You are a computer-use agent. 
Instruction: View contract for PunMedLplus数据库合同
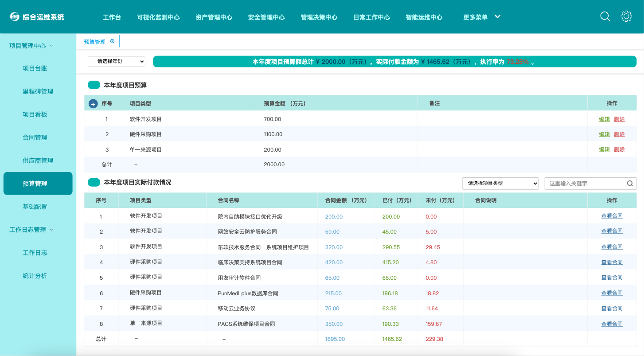point(612,293)
